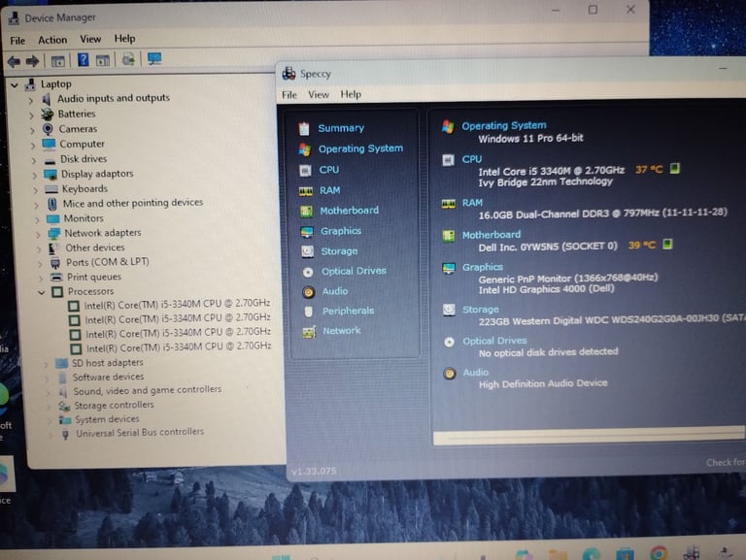Click the Operating System Windows flag icon in summary
This screenshot has height=560, width=746.
(448, 126)
